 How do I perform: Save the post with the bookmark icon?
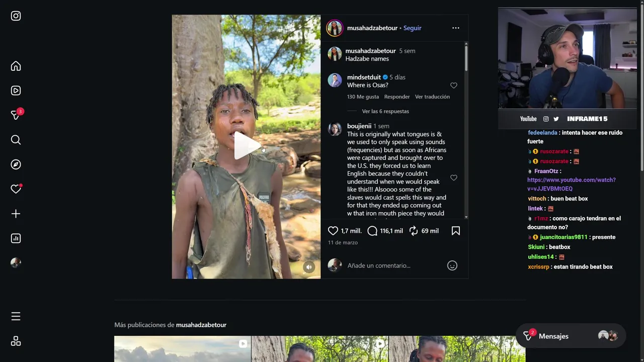pos(455,231)
